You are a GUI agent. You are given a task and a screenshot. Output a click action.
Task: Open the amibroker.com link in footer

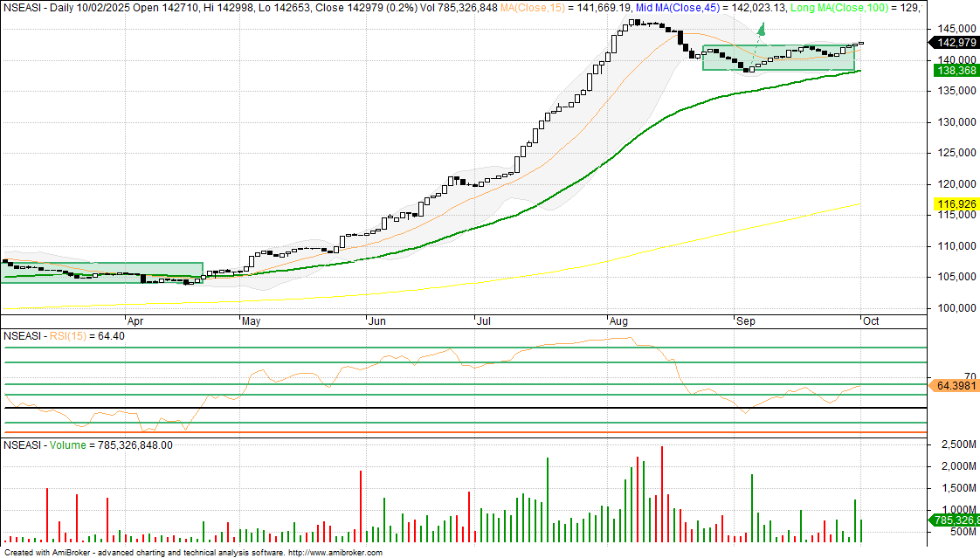pos(335,553)
